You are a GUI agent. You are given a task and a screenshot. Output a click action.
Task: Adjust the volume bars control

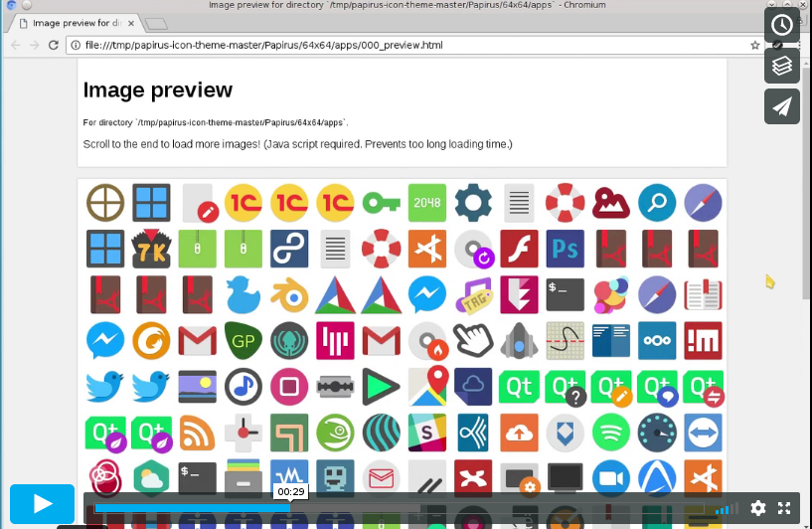(727, 509)
